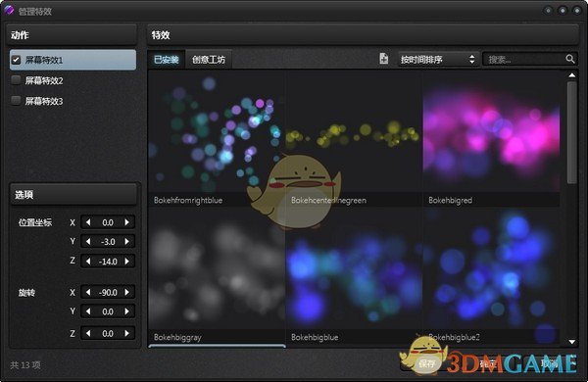Select the Bokehfromrightblue effect thumbnail

tap(217, 139)
